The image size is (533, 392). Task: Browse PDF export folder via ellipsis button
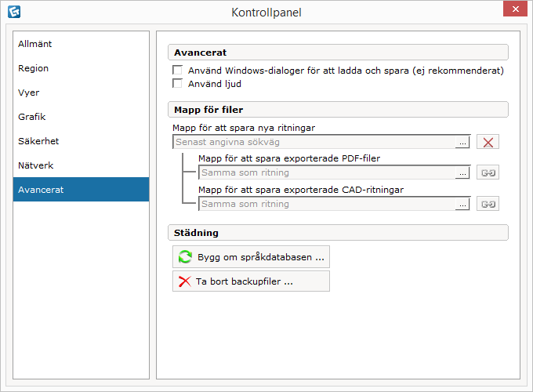462,173
